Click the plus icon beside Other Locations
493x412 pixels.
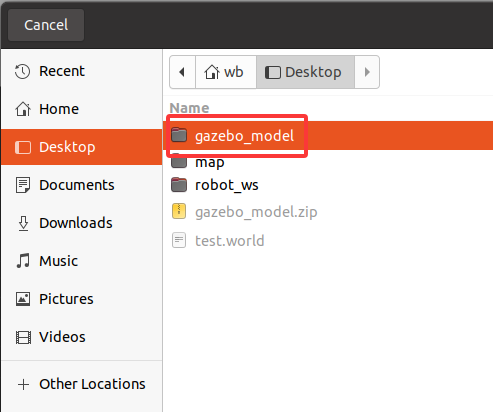click(x=23, y=384)
